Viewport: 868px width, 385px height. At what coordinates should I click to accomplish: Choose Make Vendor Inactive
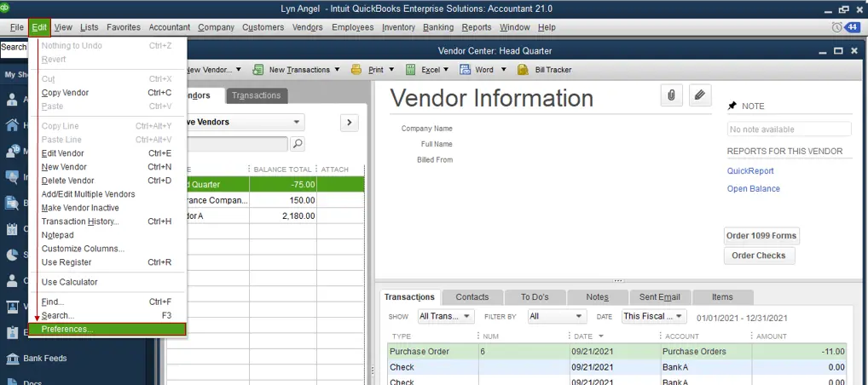tap(107, 208)
